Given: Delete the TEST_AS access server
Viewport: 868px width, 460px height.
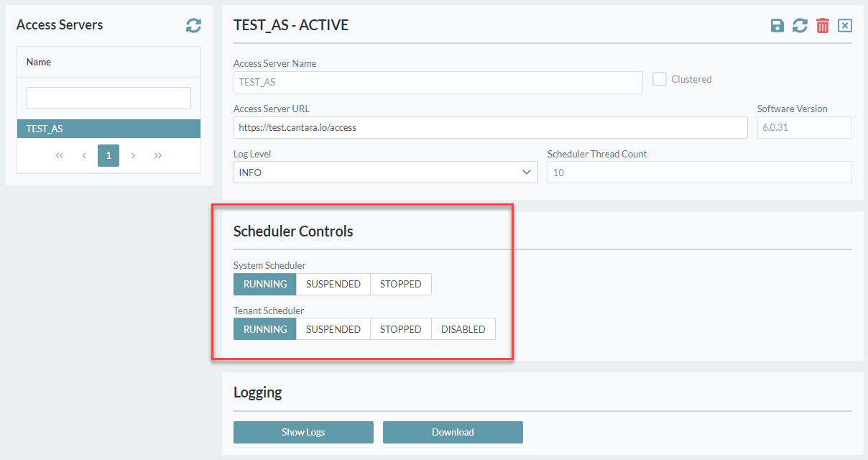Looking at the screenshot, I should tap(823, 25).
